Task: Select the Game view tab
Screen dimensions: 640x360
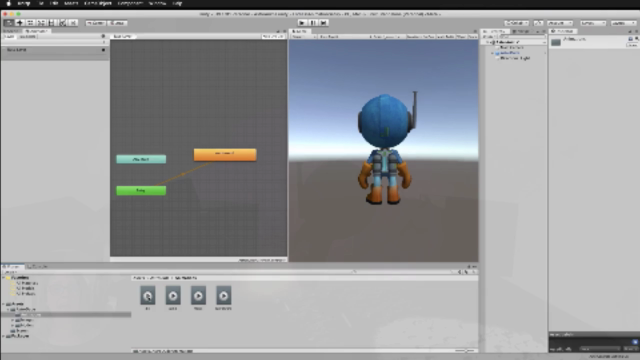Action: coord(300,31)
